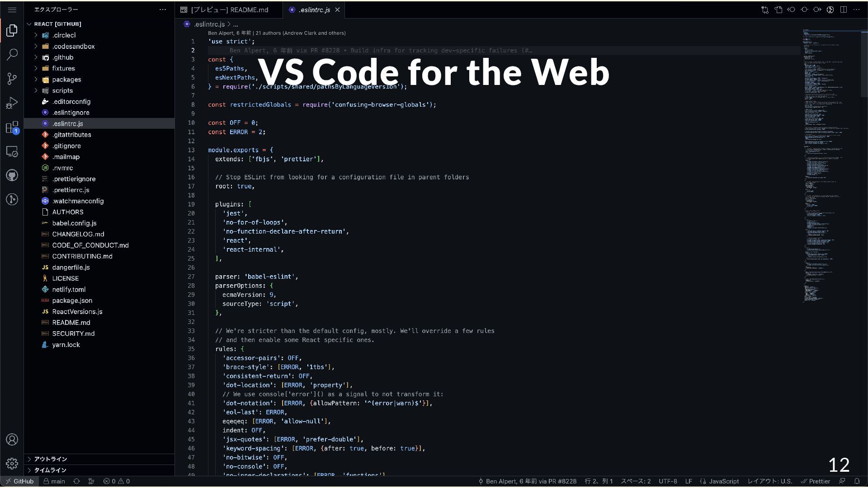Expand the タイムライン section

pos(50,470)
